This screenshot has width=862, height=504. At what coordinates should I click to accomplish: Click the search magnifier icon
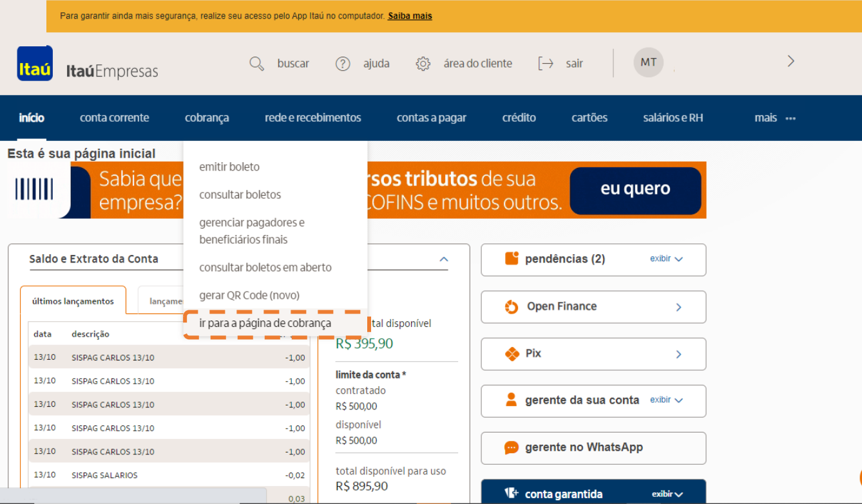click(256, 64)
